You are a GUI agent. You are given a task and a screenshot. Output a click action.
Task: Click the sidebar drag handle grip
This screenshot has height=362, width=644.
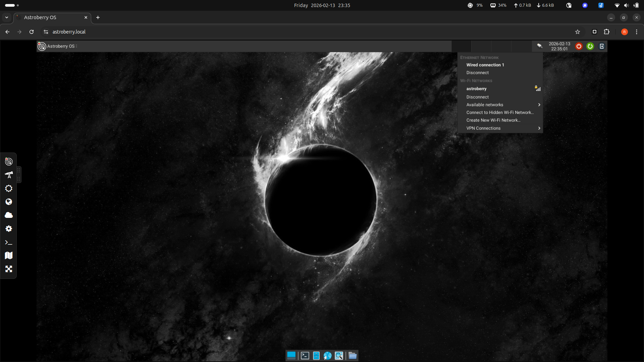19,175
